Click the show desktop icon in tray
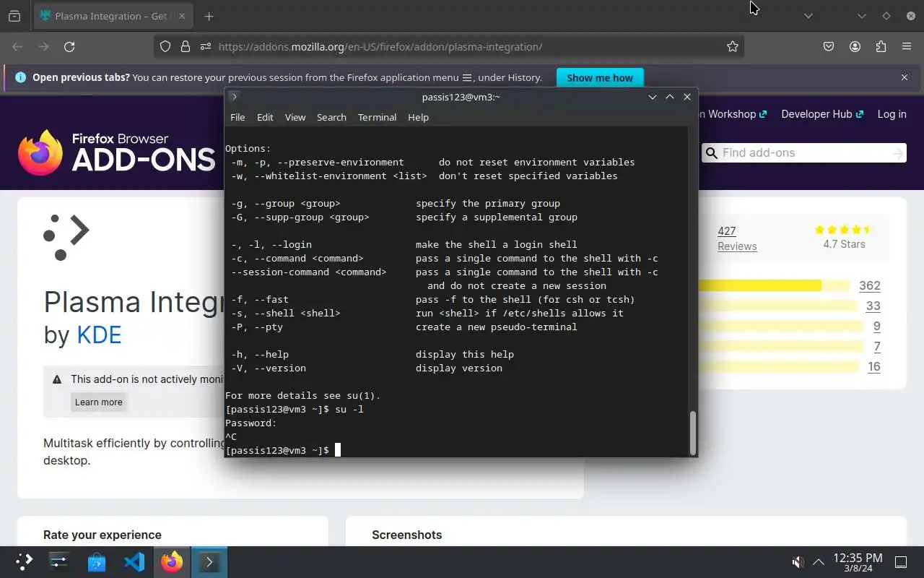The width and height of the screenshot is (924, 578). 901,562
